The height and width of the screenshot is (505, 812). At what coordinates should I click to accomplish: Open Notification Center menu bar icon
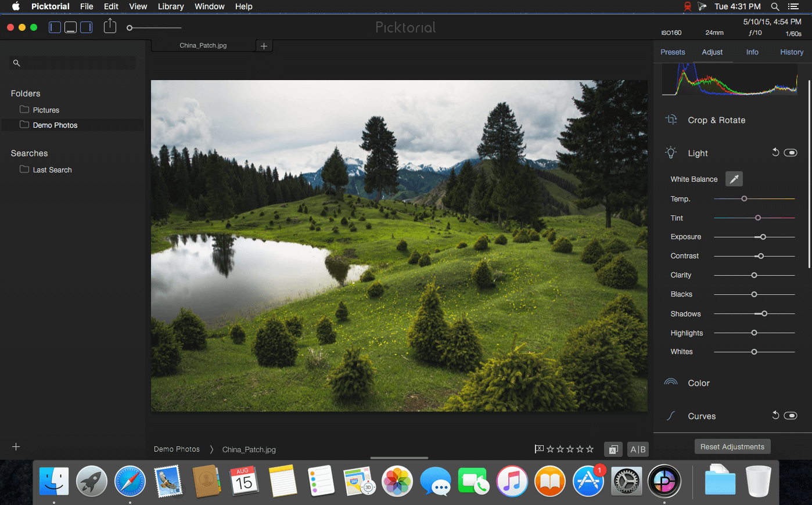[x=793, y=6]
